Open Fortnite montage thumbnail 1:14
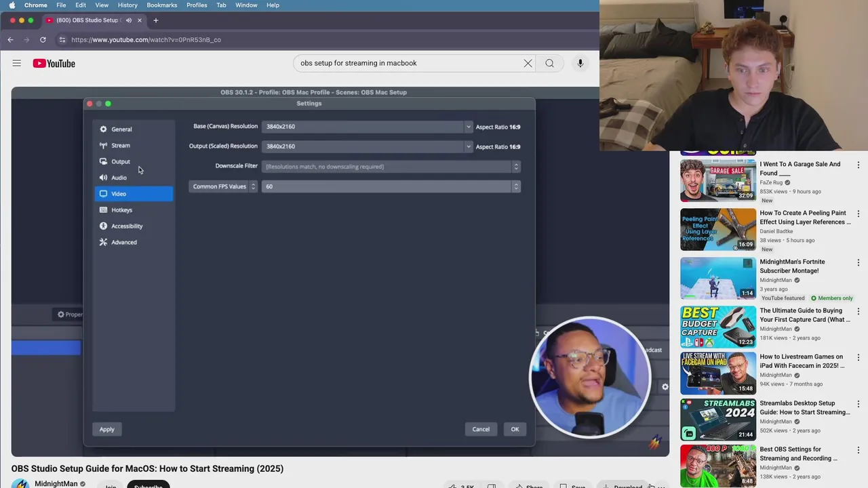The image size is (868, 488). pyautogui.click(x=718, y=278)
